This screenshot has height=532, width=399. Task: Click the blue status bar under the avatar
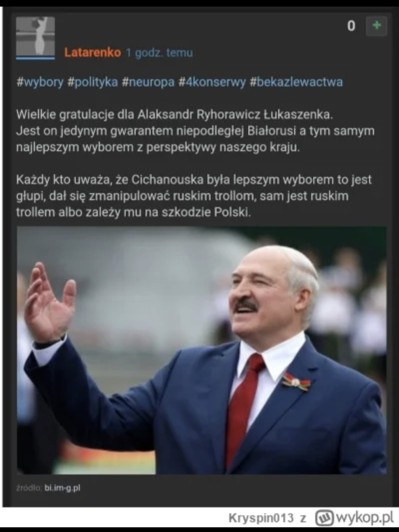[x=35, y=58]
